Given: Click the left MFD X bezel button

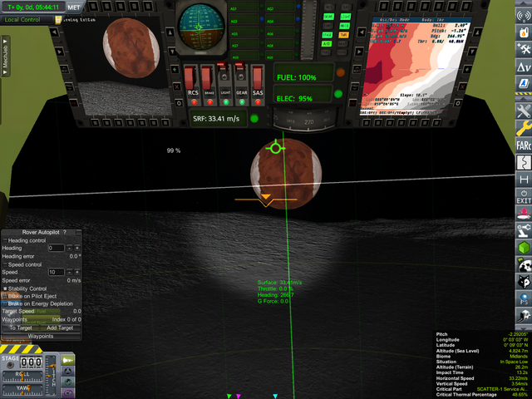Looking at the screenshot, I should 177,86.
